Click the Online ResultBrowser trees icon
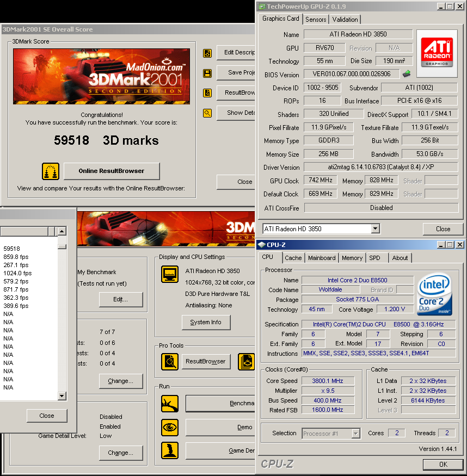Screen dimensions: 467x476 51,171
